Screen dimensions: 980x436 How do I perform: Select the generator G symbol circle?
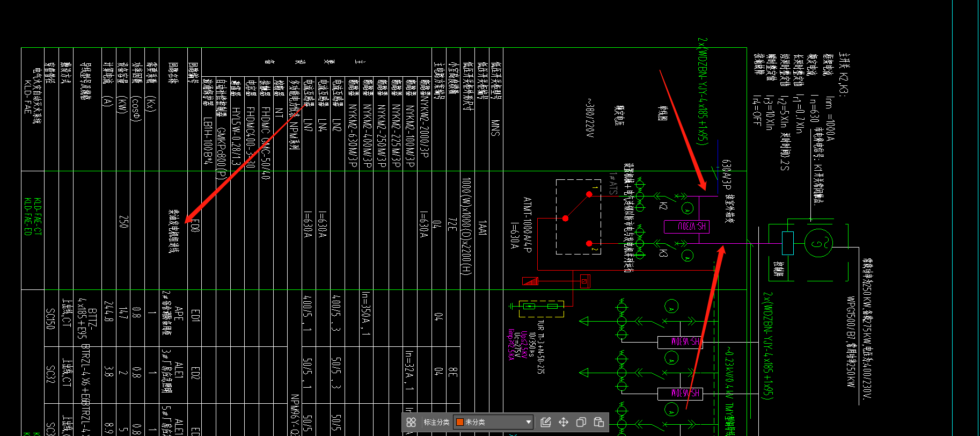click(x=818, y=243)
